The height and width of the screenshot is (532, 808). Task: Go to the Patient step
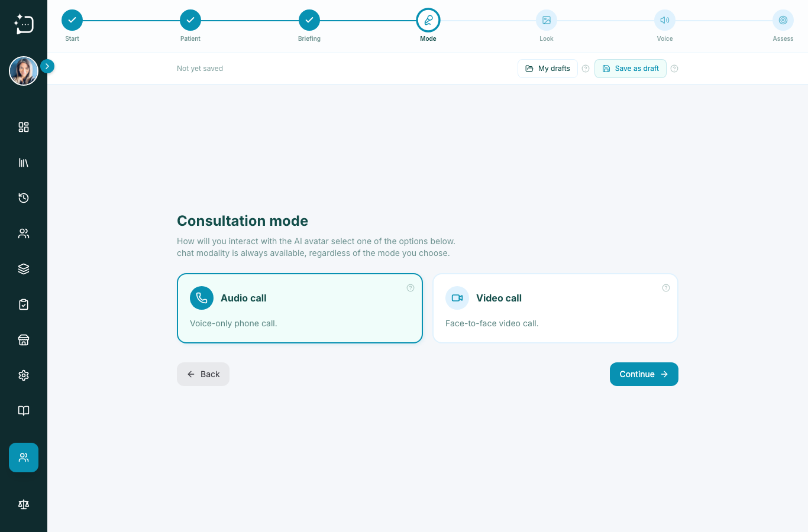click(x=190, y=20)
